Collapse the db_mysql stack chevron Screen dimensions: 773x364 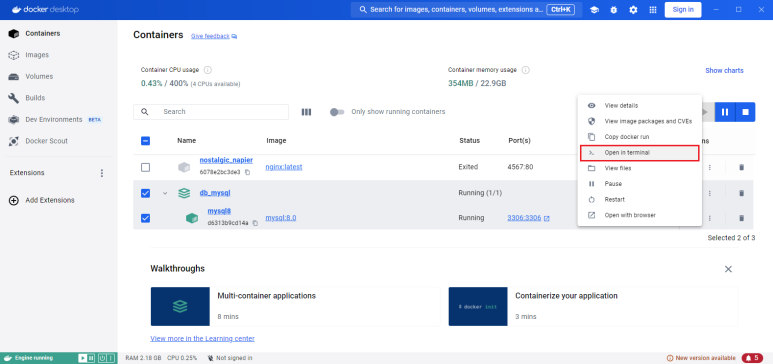165,193
